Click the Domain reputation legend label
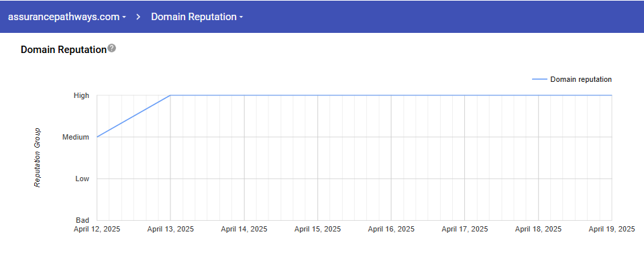Screen dimensions: 644x253 [x=581, y=79]
